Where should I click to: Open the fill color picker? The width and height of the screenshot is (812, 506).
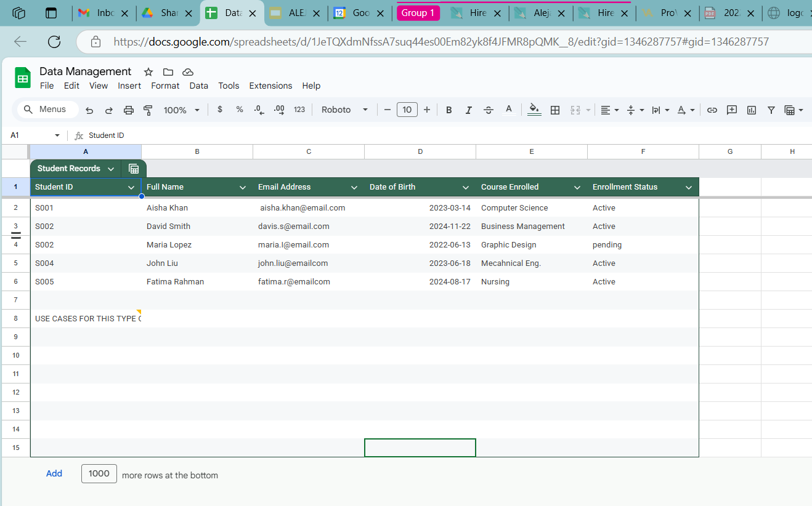[x=534, y=110]
